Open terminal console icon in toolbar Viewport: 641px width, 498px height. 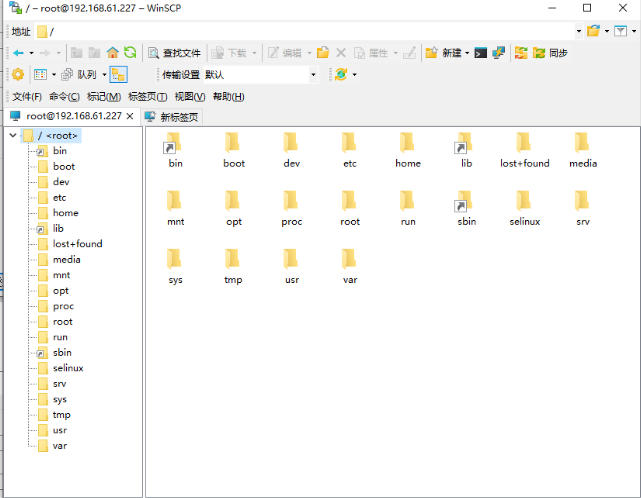[x=481, y=52]
